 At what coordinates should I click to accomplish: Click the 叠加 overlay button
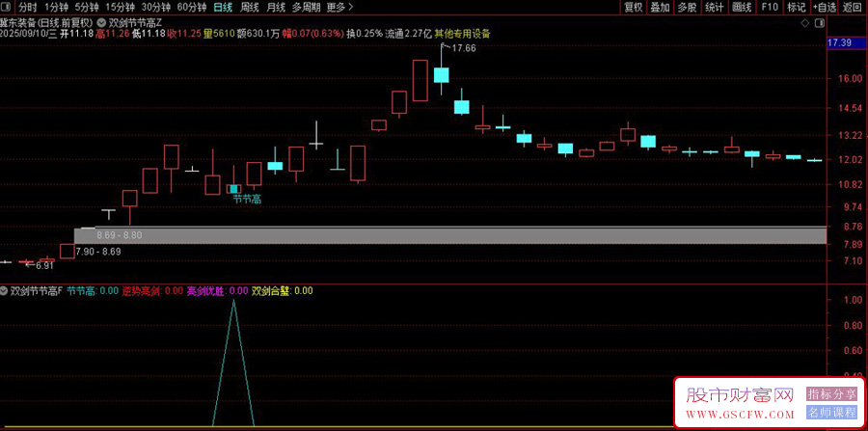point(660,7)
